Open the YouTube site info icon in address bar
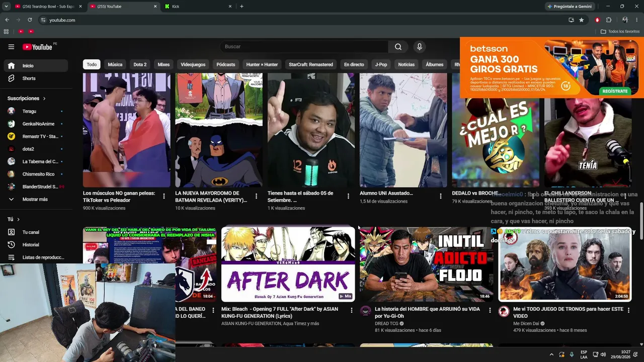 coord(43,20)
